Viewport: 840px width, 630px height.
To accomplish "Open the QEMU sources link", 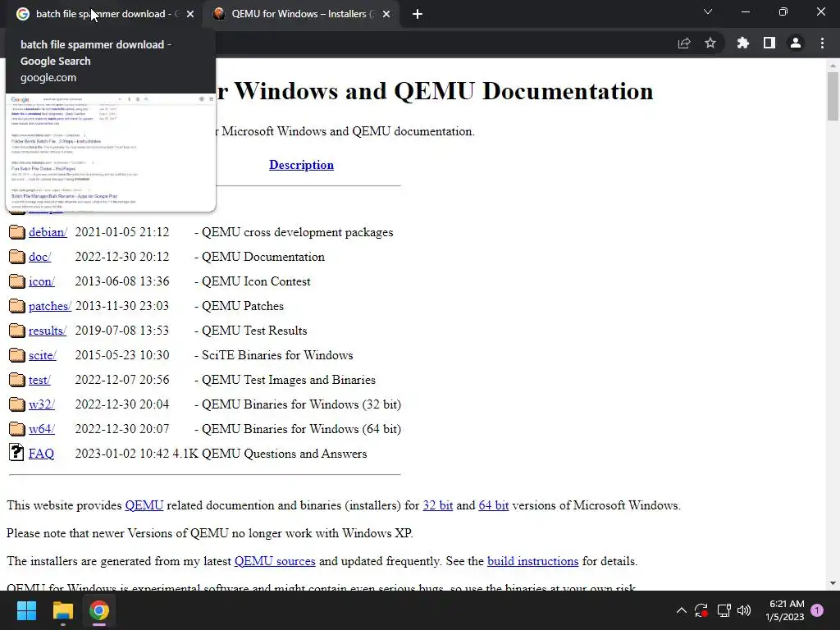I will (x=275, y=561).
